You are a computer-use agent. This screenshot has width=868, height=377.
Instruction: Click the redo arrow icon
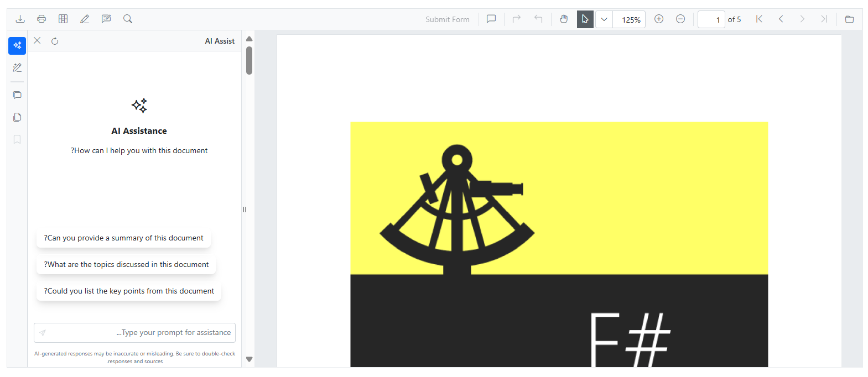pyautogui.click(x=517, y=19)
